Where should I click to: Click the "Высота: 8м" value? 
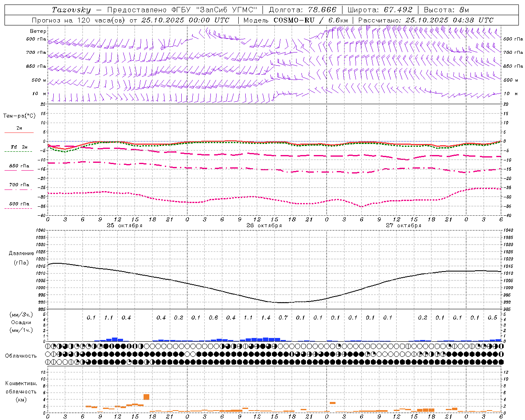[446, 10]
